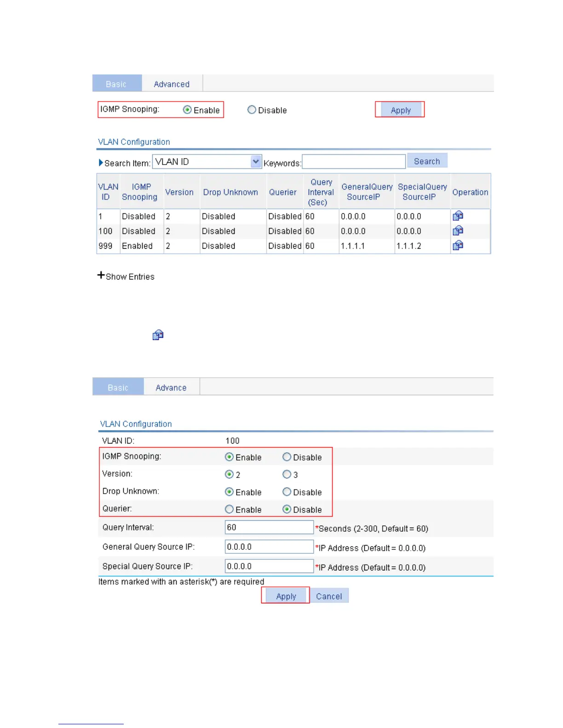
Task: Set Drop Unknown to Enable
Action: coord(229,492)
